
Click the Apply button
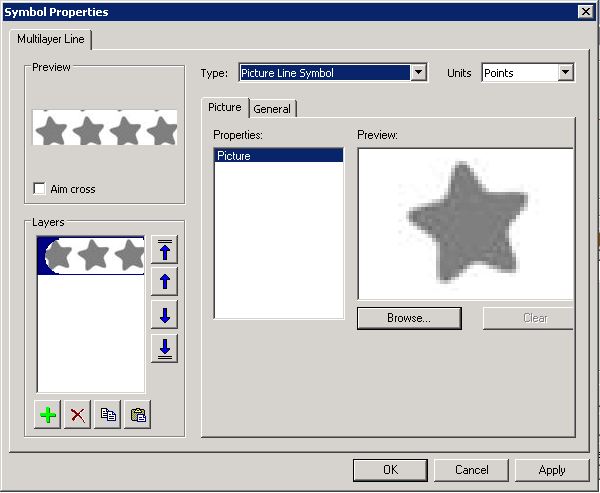click(x=552, y=470)
